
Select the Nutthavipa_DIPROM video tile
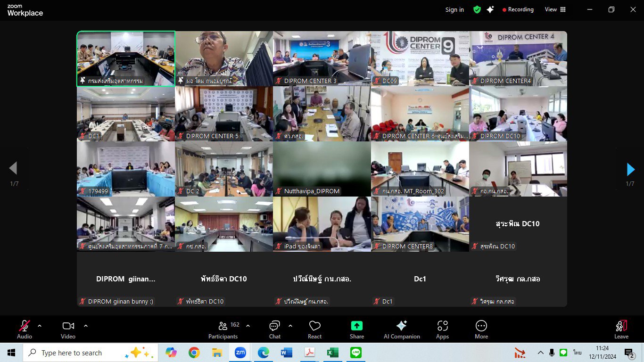(x=322, y=169)
